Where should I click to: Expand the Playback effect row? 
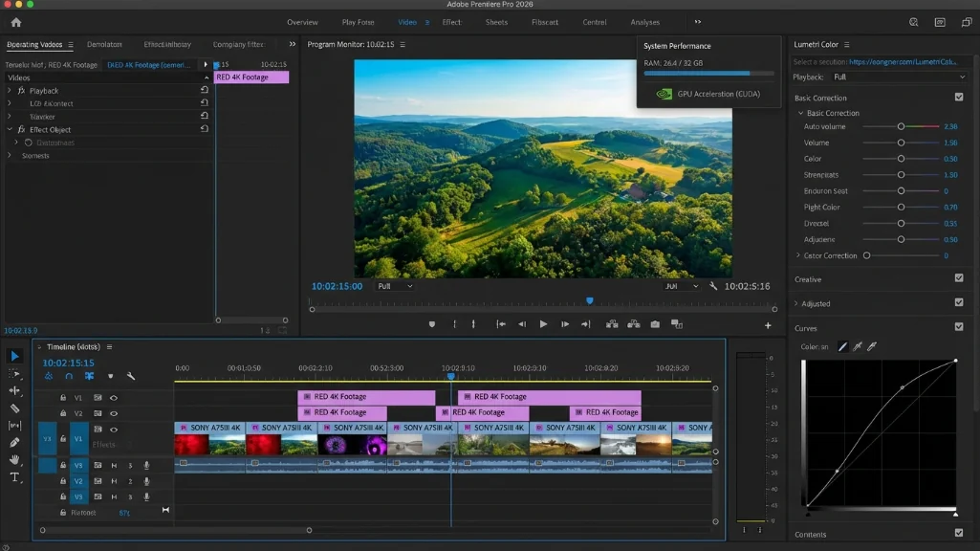[x=10, y=91]
